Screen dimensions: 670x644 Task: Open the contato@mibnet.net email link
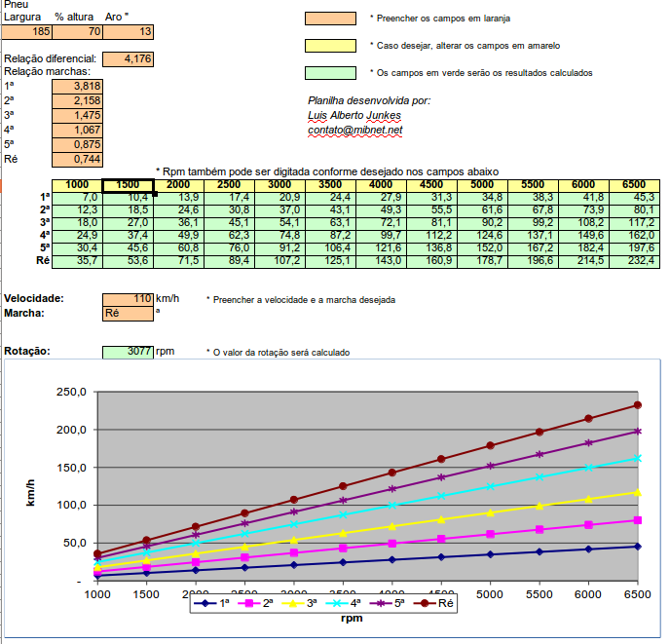click(355, 130)
